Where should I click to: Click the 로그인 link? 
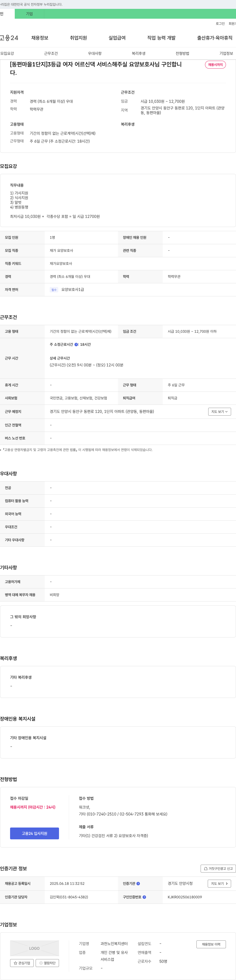click(220, 24)
